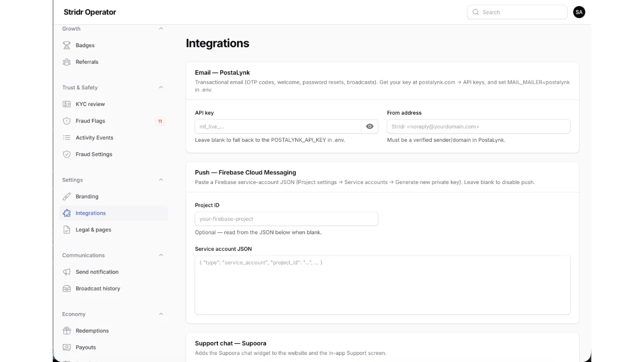Collapse the Growth sidebar section
Image resolution: width=644 pixels, height=362 pixels.
tap(161, 29)
